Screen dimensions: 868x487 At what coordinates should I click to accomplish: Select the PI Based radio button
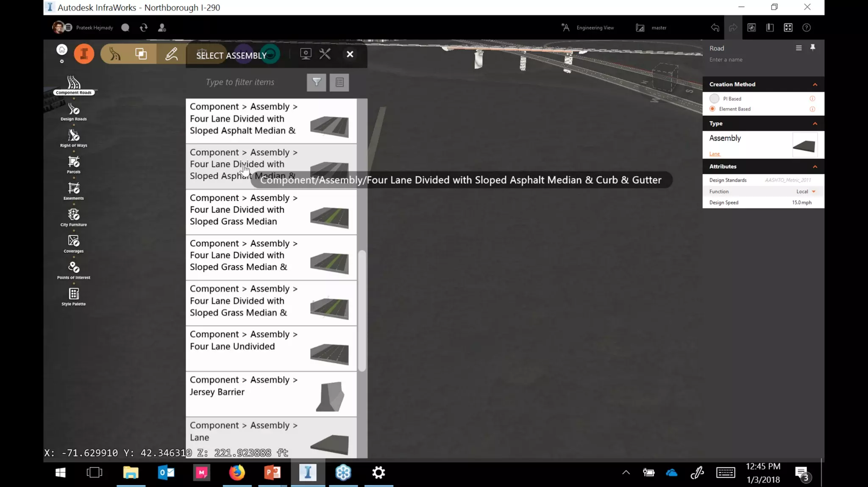[x=715, y=99]
